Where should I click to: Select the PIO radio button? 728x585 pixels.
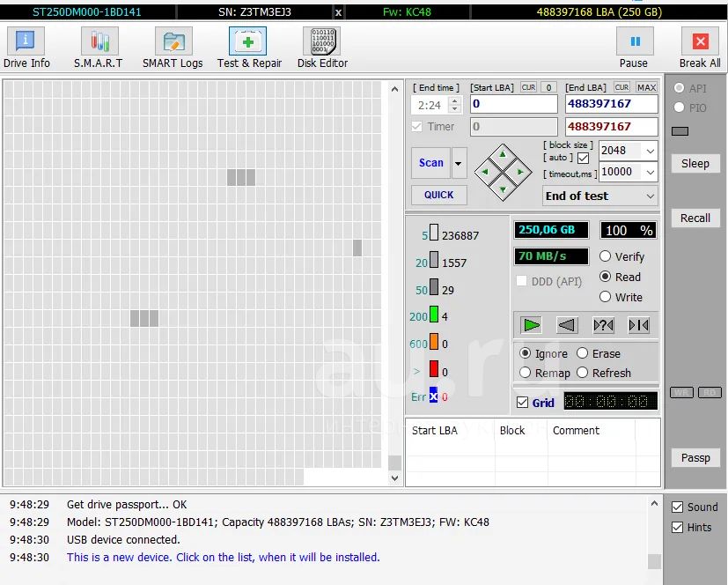point(679,107)
